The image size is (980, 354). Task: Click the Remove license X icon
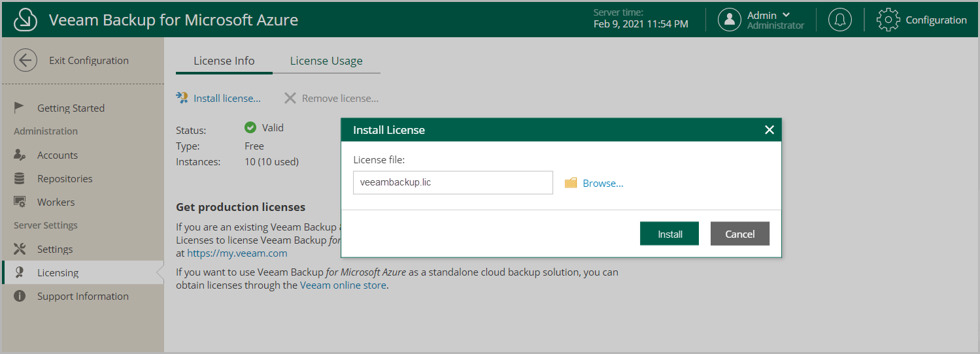coord(290,98)
